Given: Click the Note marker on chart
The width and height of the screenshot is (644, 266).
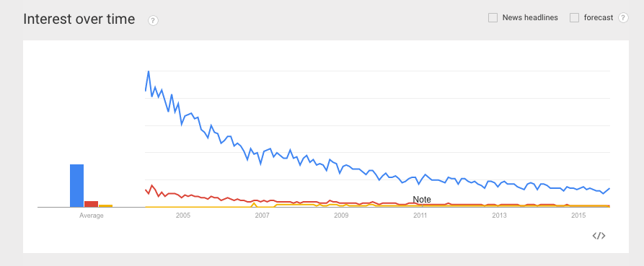Looking at the screenshot, I should click(422, 200).
